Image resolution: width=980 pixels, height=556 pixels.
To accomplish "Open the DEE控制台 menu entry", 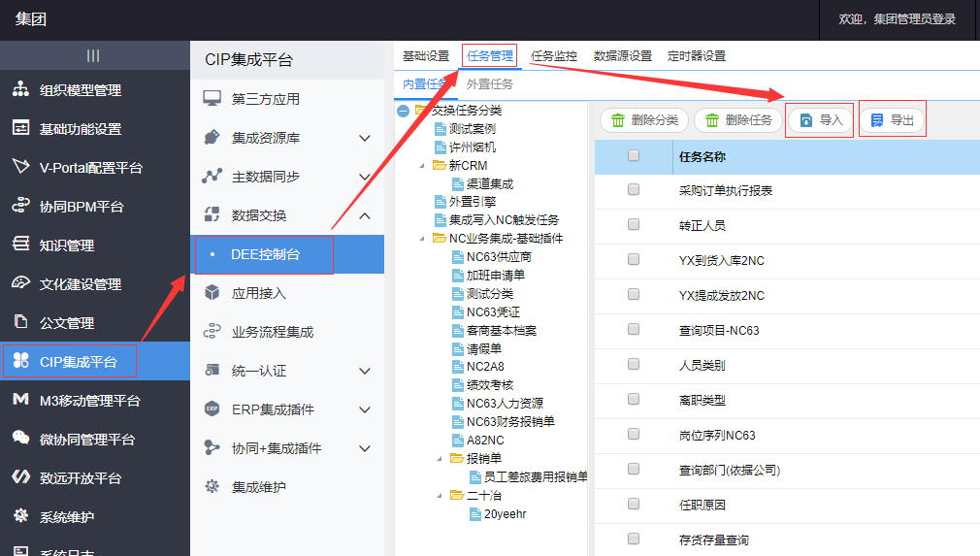I will tap(287, 254).
